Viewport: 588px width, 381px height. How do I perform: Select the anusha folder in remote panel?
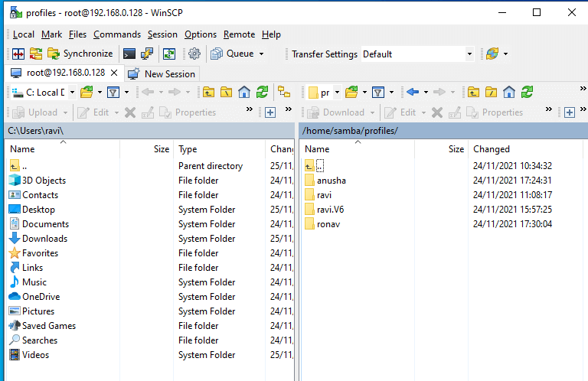331,181
